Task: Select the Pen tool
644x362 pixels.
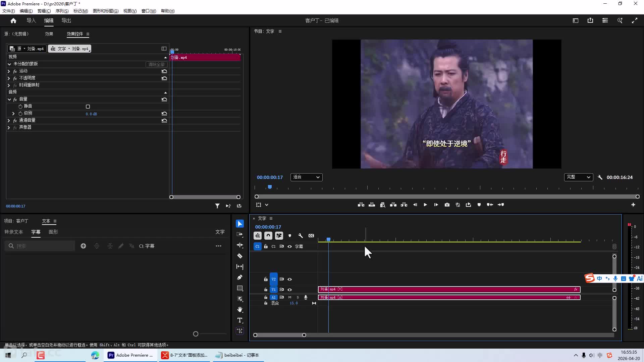Action: pyautogui.click(x=240, y=277)
